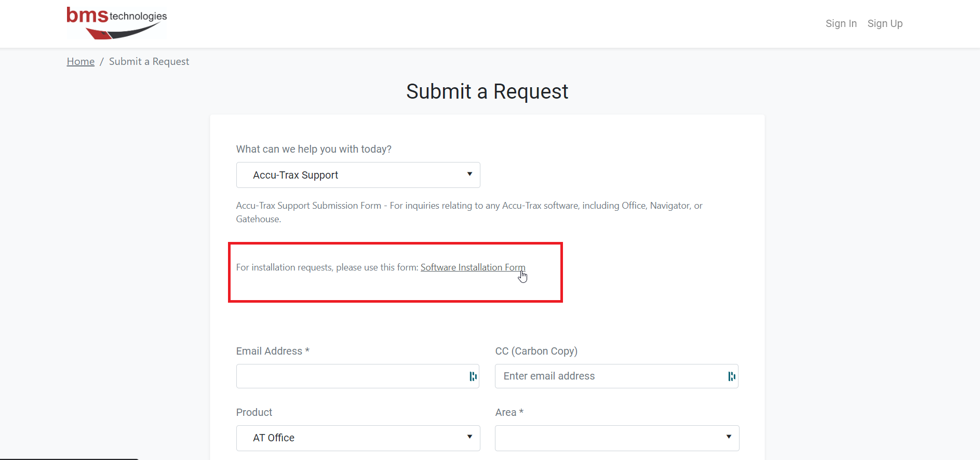The width and height of the screenshot is (980, 460).
Task: Click the Email Address field label
Action: tap(273, 351)
